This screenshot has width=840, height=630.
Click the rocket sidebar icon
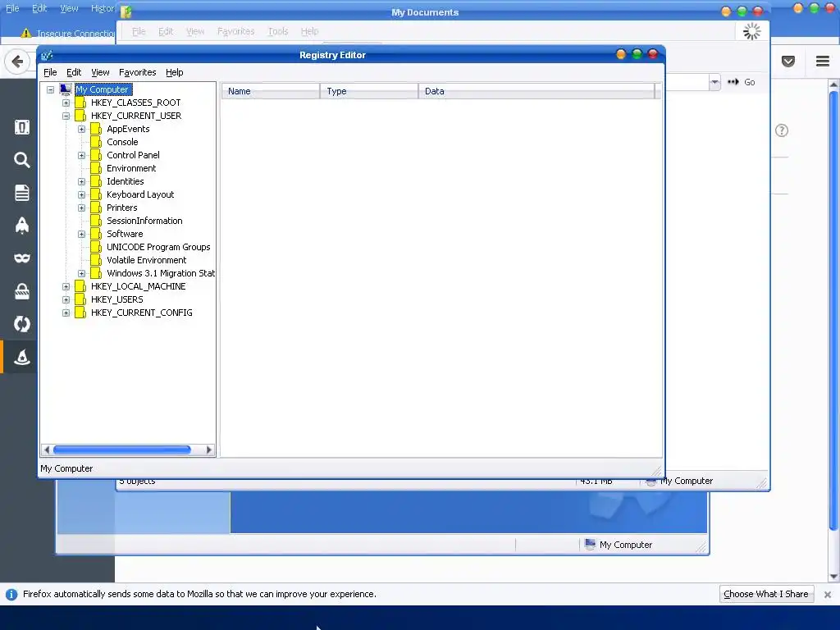(22, 226)
